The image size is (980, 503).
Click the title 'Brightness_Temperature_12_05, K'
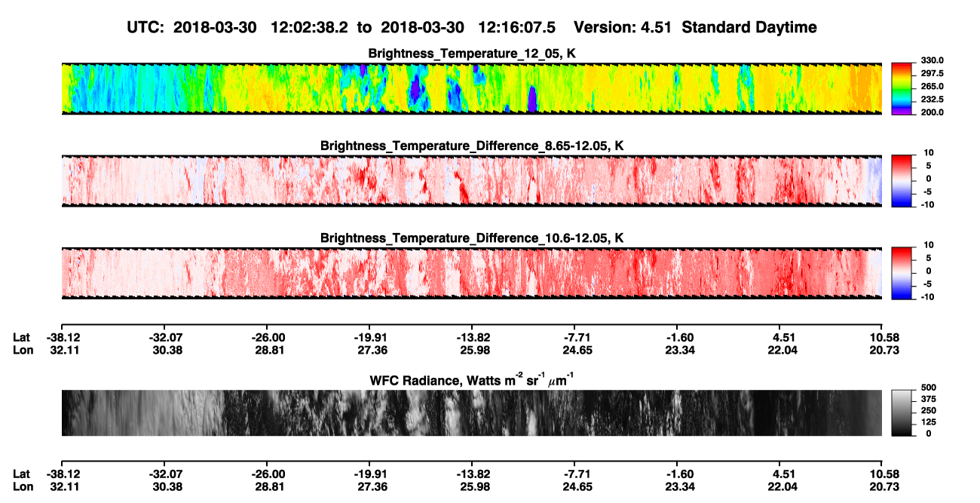[x=472, y=54]
